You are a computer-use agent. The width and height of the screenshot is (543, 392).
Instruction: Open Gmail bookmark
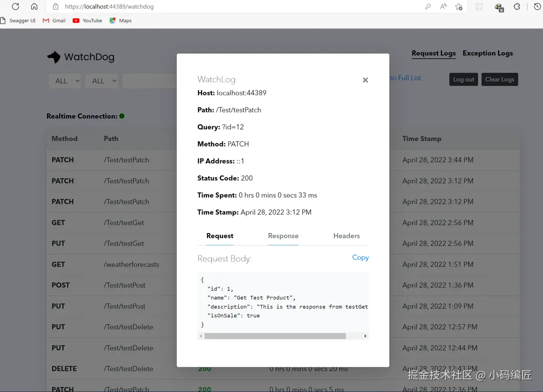(54, 20)
